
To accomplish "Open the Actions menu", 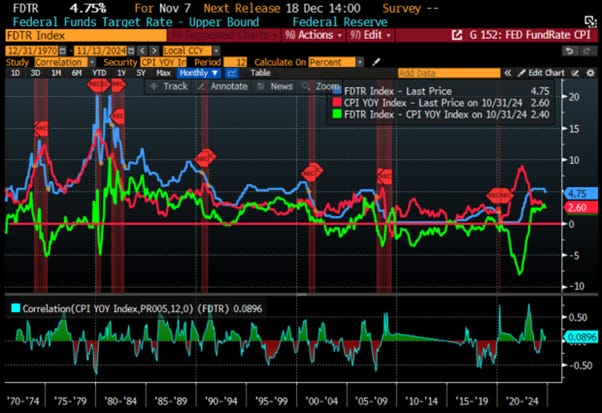I will [x=313, y=35].
